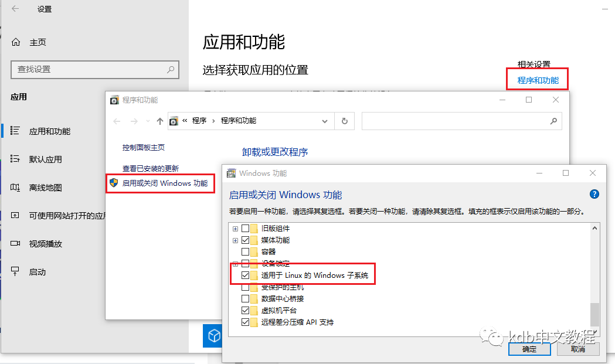Toggle the 设备锁定 checkbox
Image resolution: width=615 pixels, height=364 pixels.
pos(245,263)
